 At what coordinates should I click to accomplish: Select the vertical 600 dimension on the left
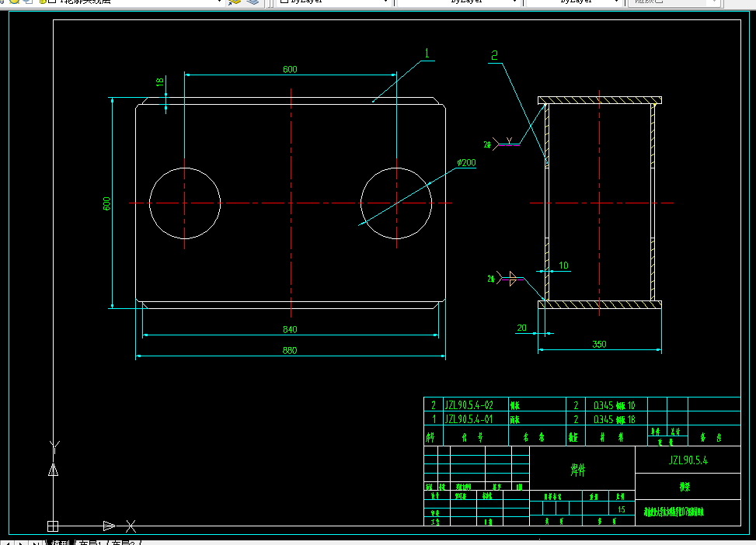click(106, 203)
